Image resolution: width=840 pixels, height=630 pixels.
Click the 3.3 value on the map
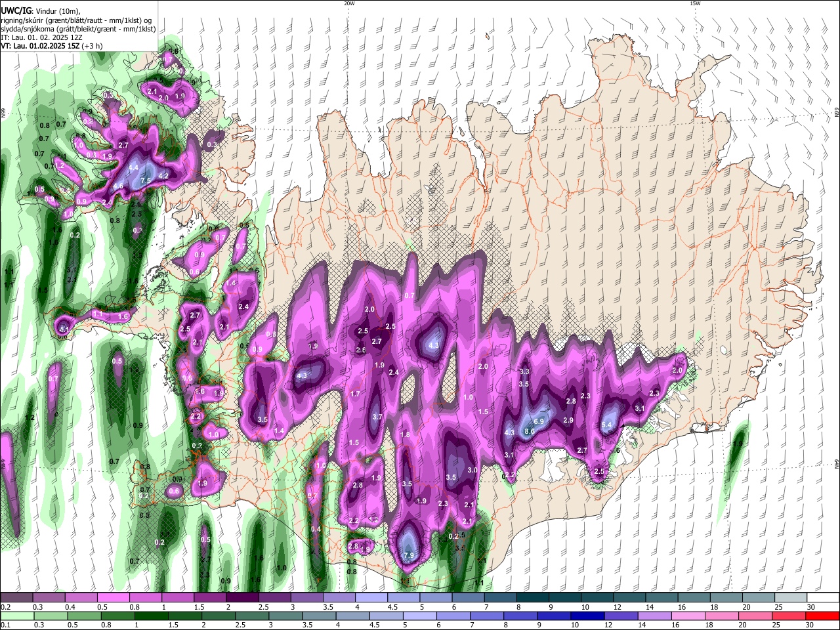[524, 371]
